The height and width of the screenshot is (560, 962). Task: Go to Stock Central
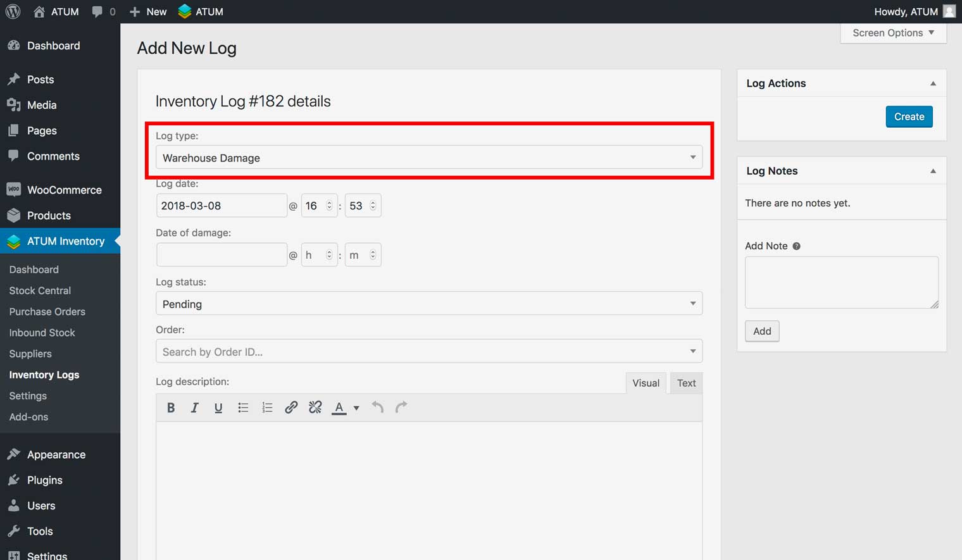pos(40,290)
